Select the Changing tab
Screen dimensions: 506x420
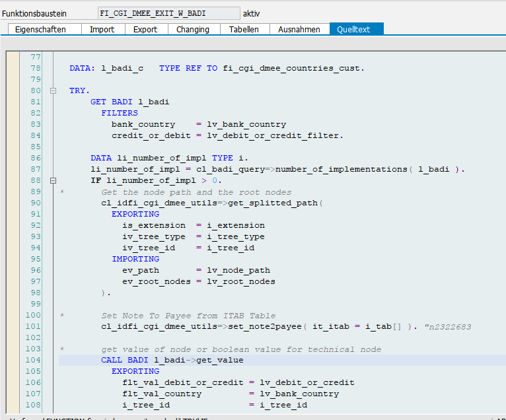point(193,29)
